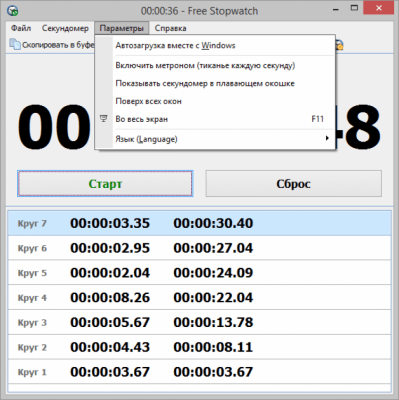The height and width of the screenshot is (400, 399).
Task: Click total time 00:00:24.09
Action: tap(213, 273)
